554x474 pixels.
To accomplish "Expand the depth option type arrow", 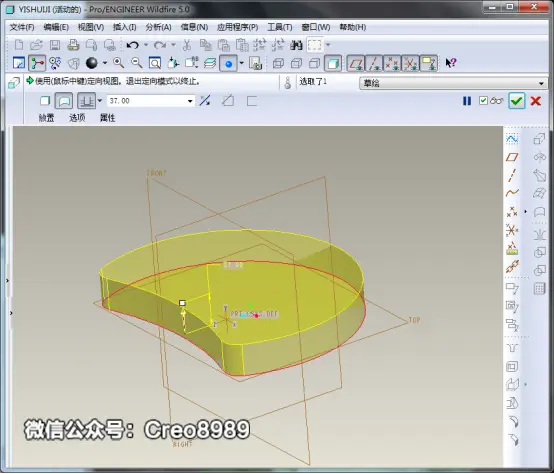I will coord(100,101).
